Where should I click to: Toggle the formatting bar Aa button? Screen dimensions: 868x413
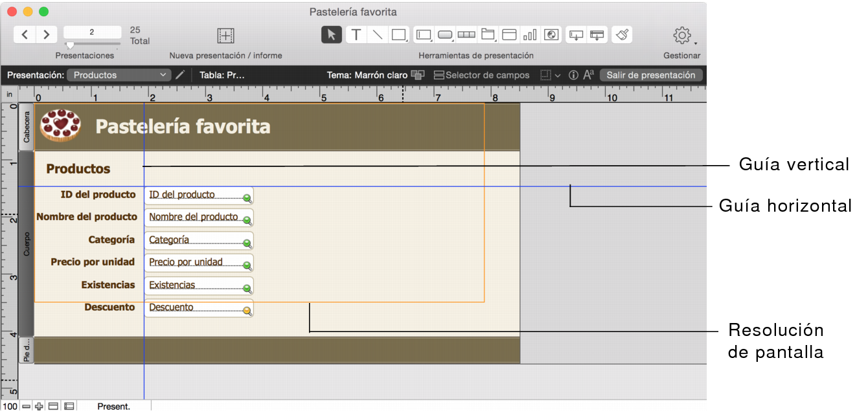(589, 75)
